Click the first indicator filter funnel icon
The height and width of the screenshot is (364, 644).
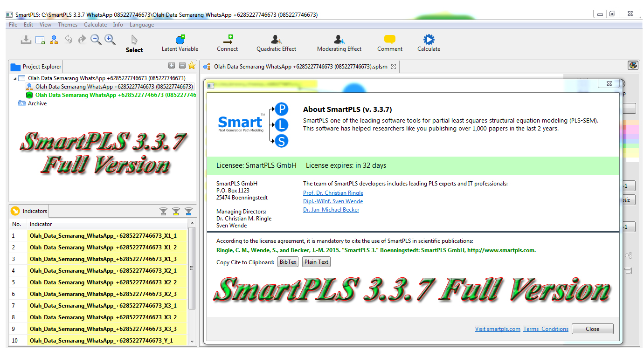coord(163,212)
